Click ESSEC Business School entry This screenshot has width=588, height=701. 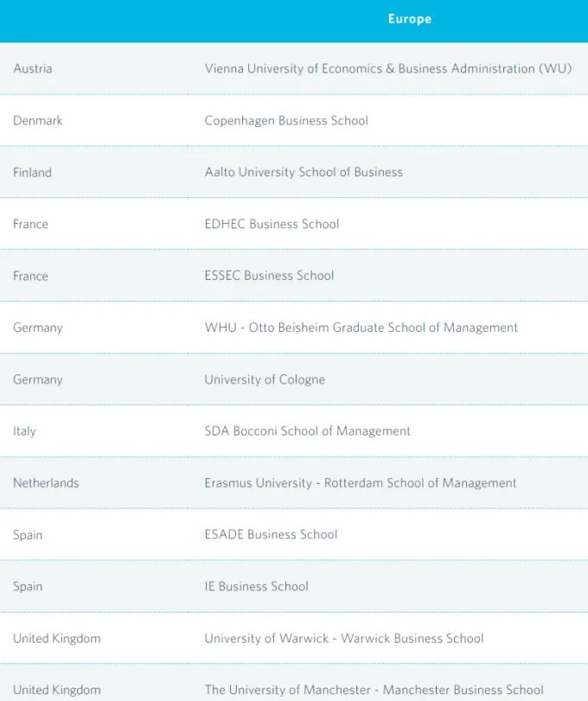(269, 276)
